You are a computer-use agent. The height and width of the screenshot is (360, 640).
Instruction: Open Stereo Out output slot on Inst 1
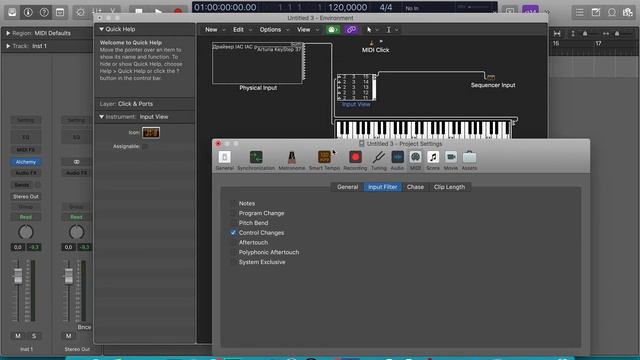26,196
